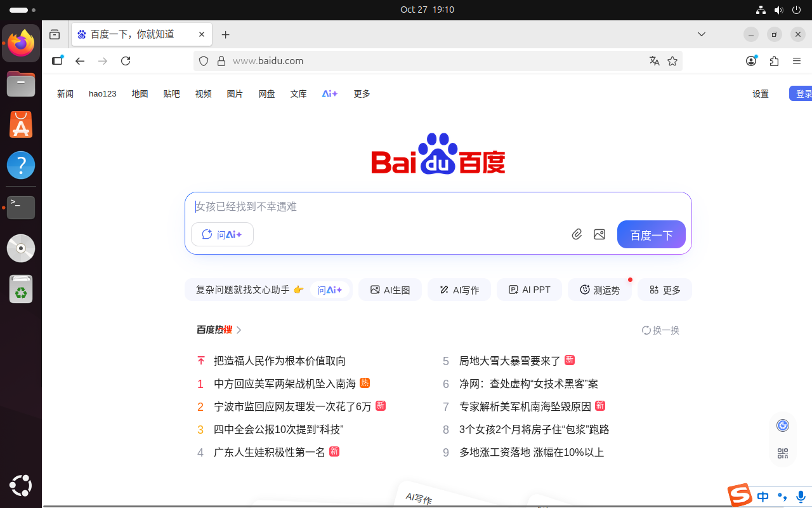Viewport: 812px width, 508px height.
Task: Refresh hot searches with 换一换
Action: point(660,330)
